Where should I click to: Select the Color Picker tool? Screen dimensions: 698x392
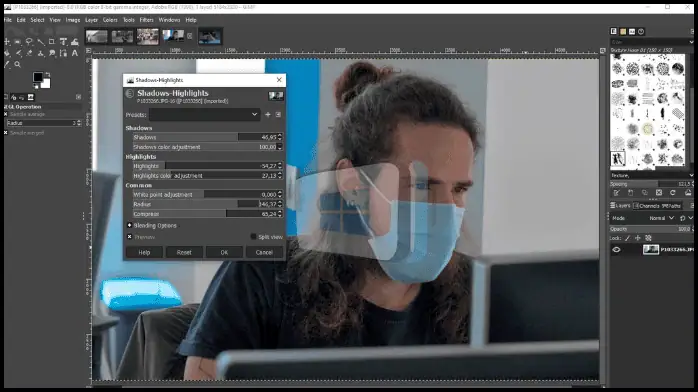[7, 65]
